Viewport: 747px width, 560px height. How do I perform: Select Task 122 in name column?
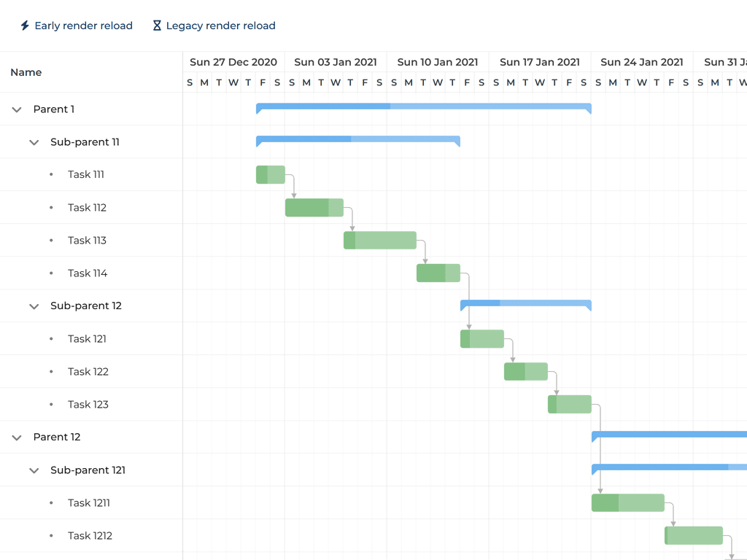tap(88, 371)
